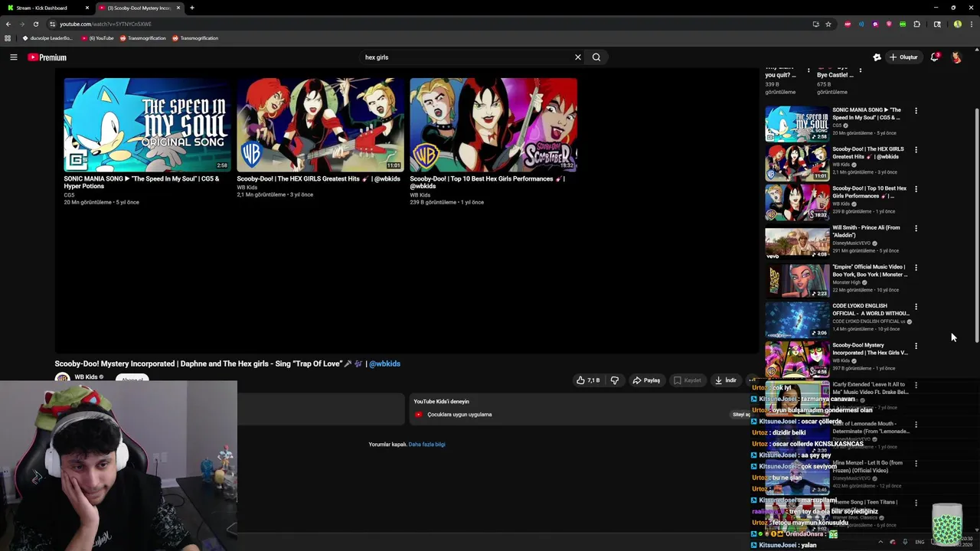The width and height of the screenshot is (980, 551).
Task: Reload the current page
Action: tap(35, 24)
